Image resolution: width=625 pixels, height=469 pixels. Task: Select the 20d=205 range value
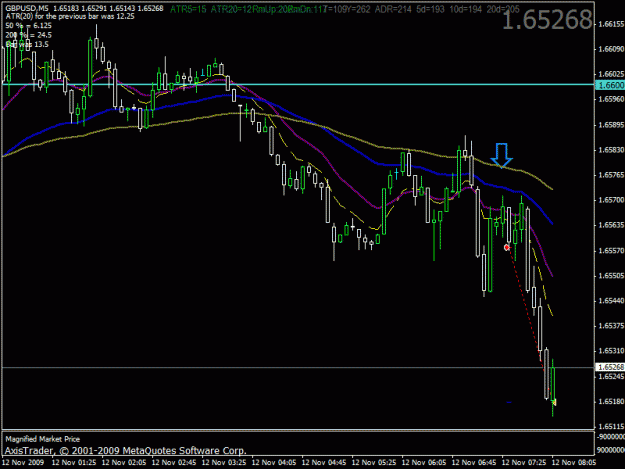point(503,9)
